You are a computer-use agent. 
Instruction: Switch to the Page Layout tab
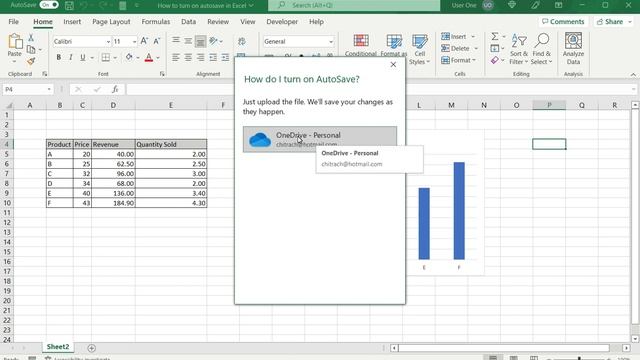pos(111,22)
